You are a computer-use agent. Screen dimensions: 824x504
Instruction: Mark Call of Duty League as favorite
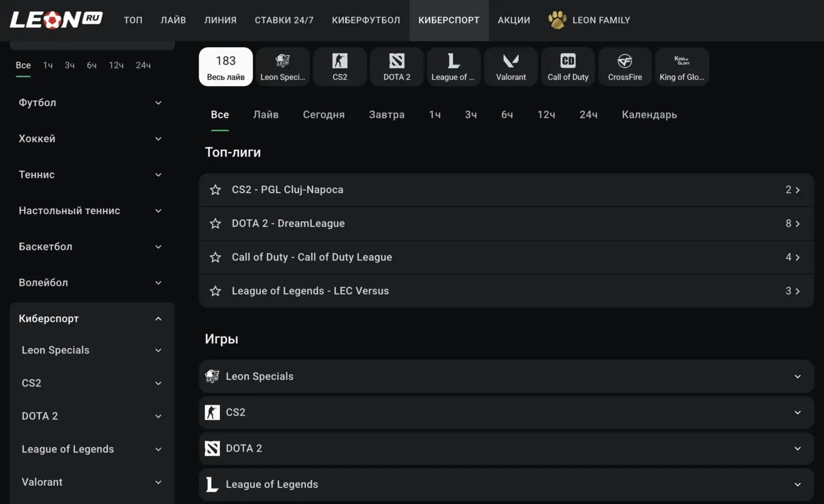(215, 257)
